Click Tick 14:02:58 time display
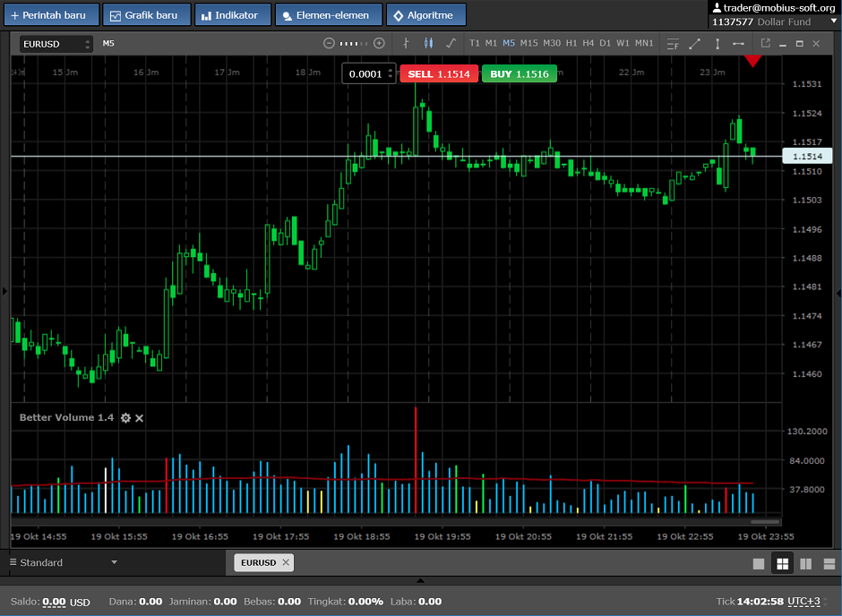Viewport: 842px width, 616px height. pos(750,602)
